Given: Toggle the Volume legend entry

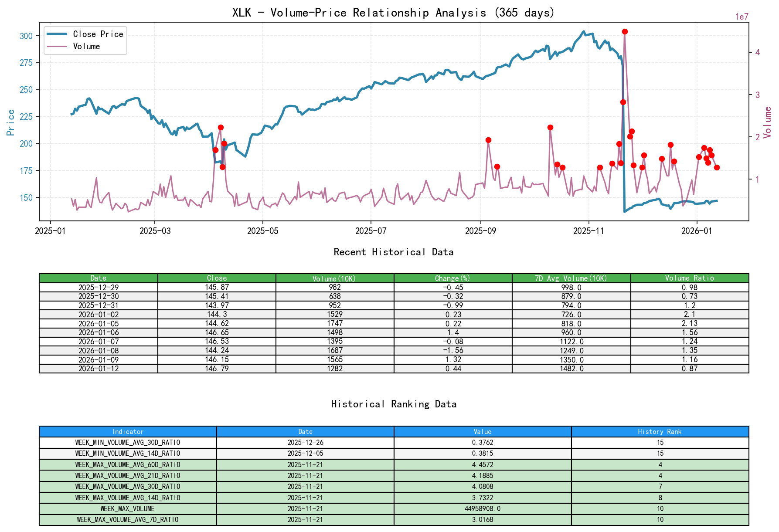Looking at the screenshot, I should tap(85, 46).
